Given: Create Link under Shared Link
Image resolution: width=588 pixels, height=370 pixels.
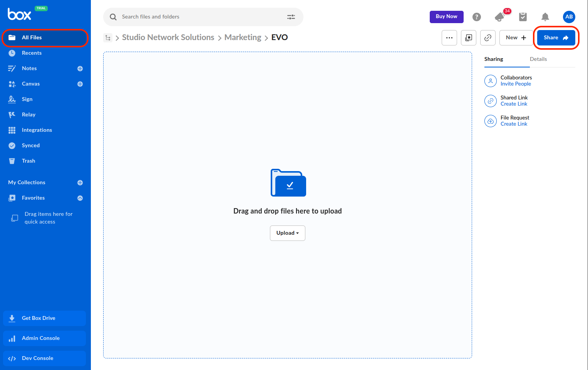Looking at the screenshot, I should coord(514,104).
